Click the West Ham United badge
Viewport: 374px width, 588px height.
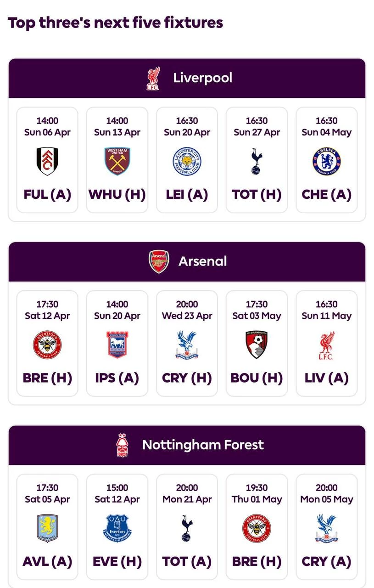coord(117,161)
